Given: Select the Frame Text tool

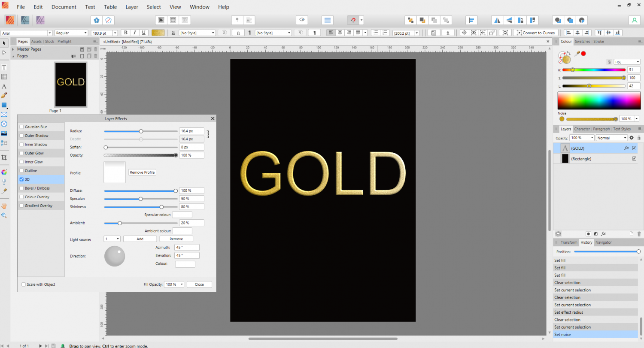Looking at the screenshot, I should coord(4,67).
